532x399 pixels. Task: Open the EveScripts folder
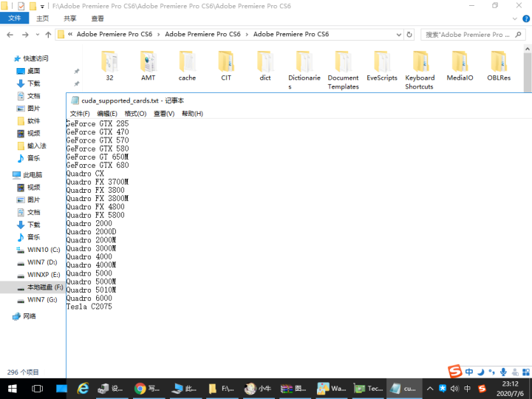point(382,66)
